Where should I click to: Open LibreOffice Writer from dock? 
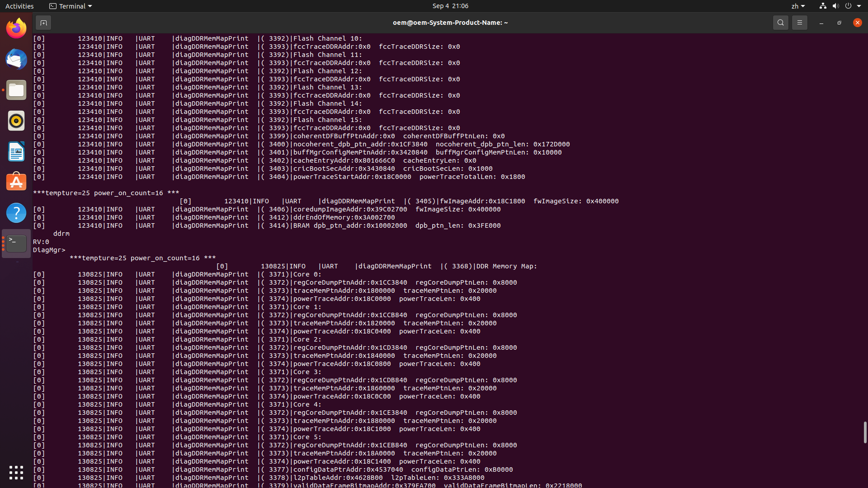pos(16,152)
